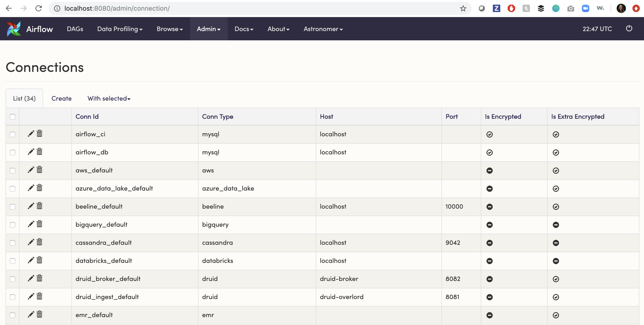Click the power logout icon
This screenshot has width=644, height=325.
pyautogui.click(x=629, y=29)
